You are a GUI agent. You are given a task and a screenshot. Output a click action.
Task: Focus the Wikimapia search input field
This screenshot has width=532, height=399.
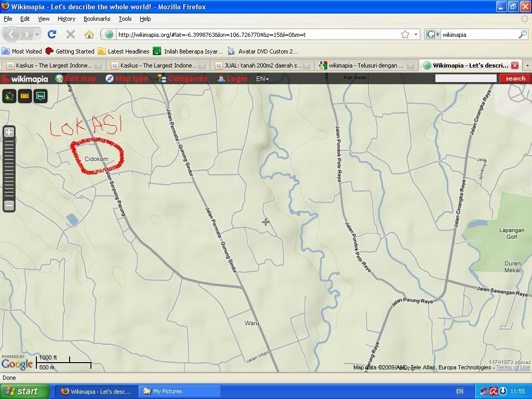[x=466, y=78]
